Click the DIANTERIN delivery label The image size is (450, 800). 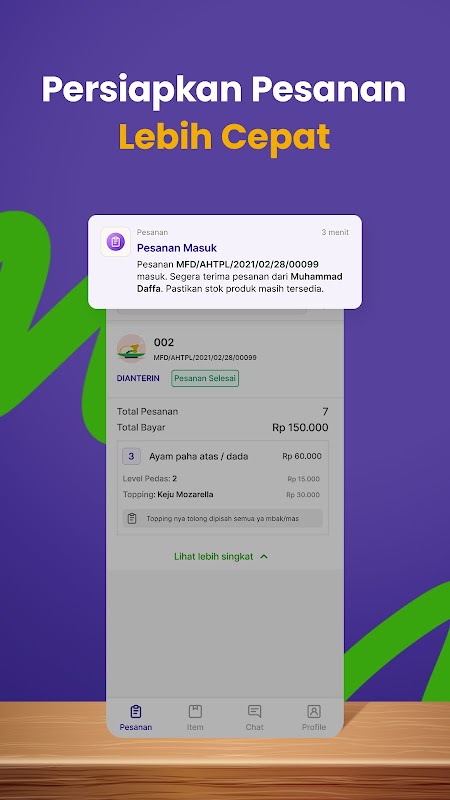click(138, 379)
